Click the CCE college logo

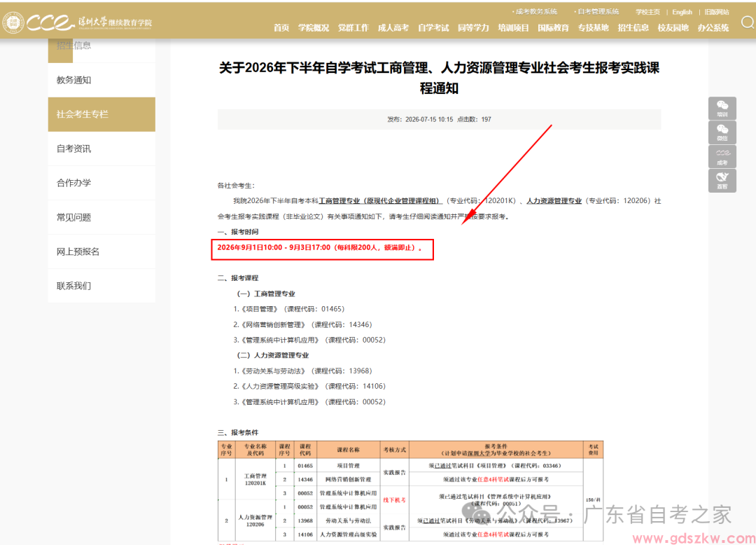(78, 22)
